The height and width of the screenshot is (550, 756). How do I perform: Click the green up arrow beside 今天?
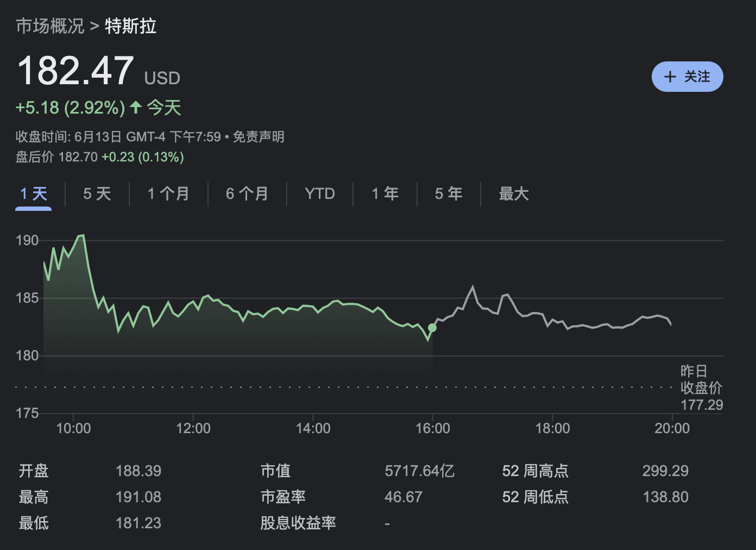pos(136,107)
